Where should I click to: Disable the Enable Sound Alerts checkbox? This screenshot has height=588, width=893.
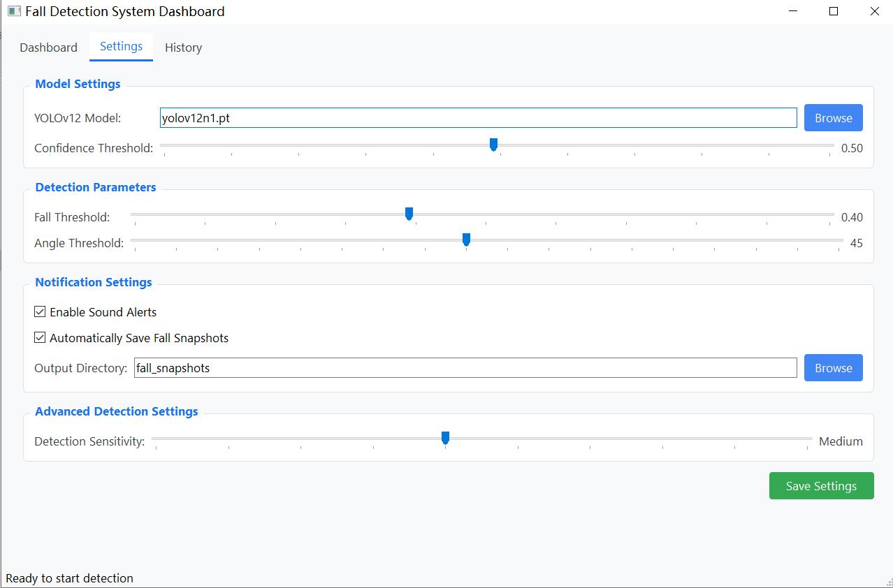click(x=41, y=312)
